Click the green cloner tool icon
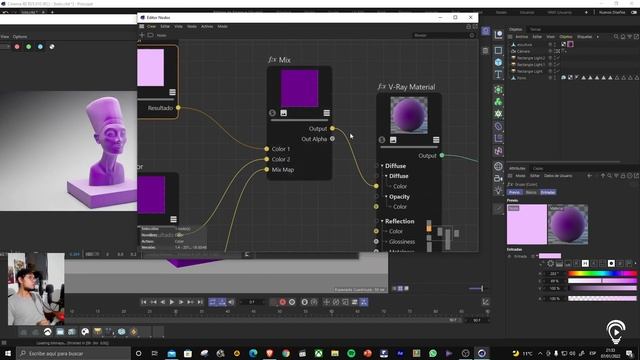 pyautogui.click(x=498, y=102)
